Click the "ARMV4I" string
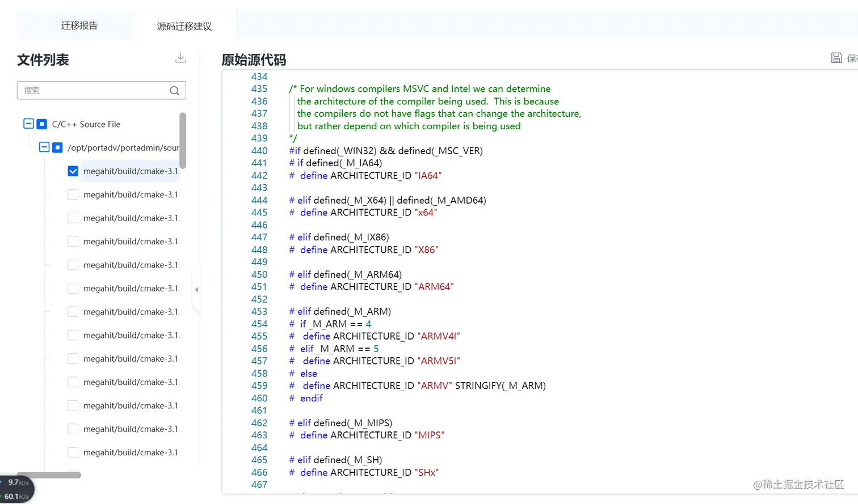The height and width of the screenshot is (504, 858). [x=439, y=336]
